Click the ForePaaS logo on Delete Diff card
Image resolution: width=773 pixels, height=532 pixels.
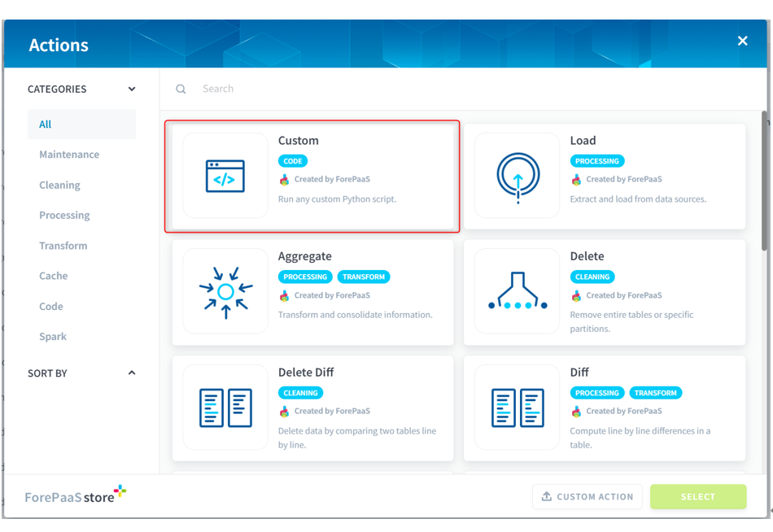click(285, 412)
